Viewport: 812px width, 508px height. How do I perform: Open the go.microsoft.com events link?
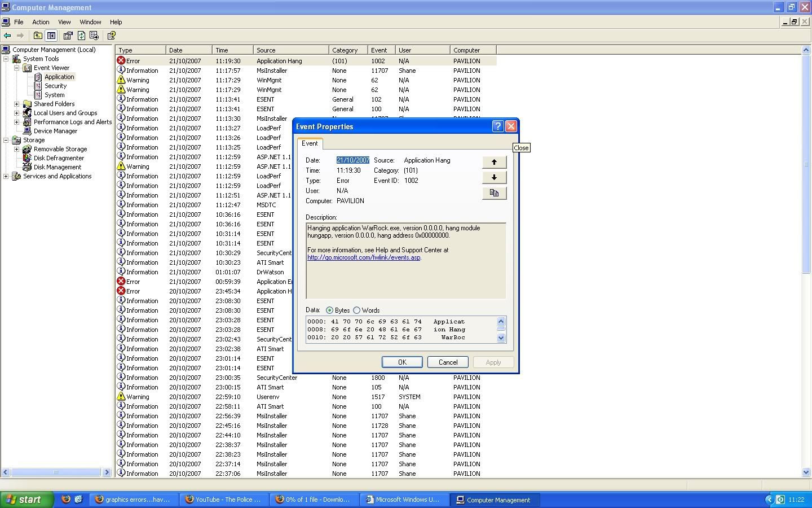click(x=364, y=257)
